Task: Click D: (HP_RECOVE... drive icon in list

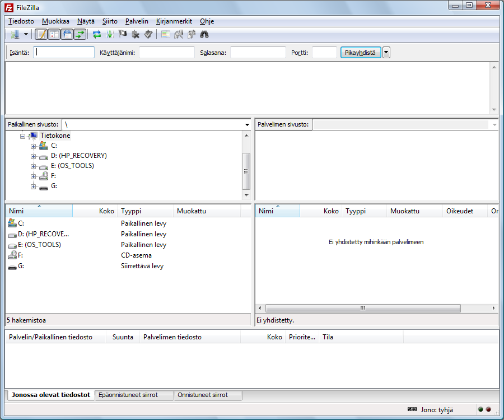Action: coord(12,235)
